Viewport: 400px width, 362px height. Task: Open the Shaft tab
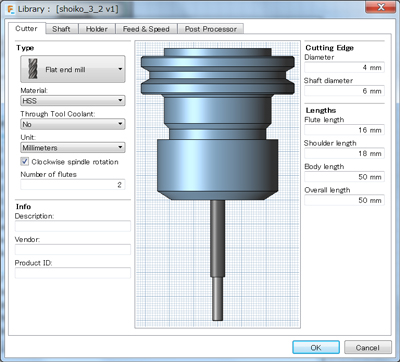click(x=61, y=29)
